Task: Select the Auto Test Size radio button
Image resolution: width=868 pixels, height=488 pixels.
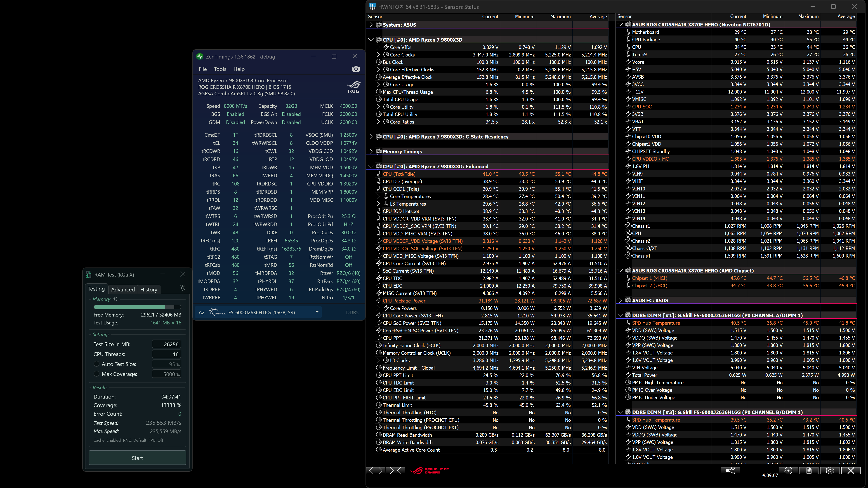Action: click(x=97, y=364)
